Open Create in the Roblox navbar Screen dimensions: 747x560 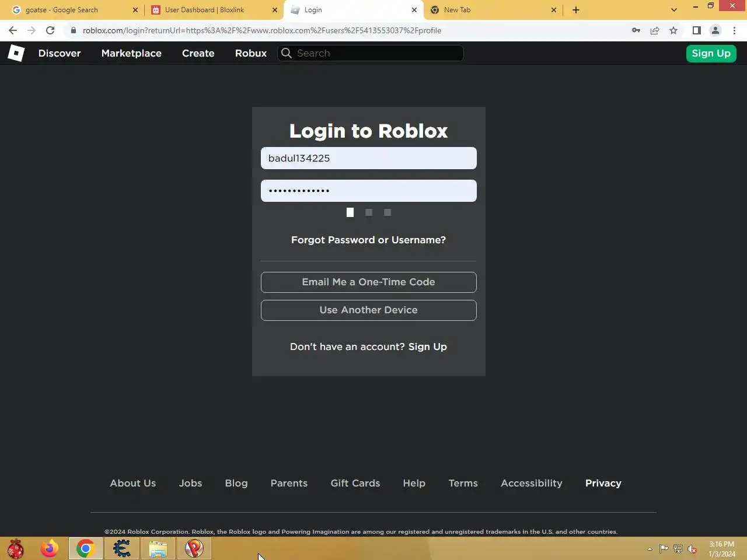198,53
